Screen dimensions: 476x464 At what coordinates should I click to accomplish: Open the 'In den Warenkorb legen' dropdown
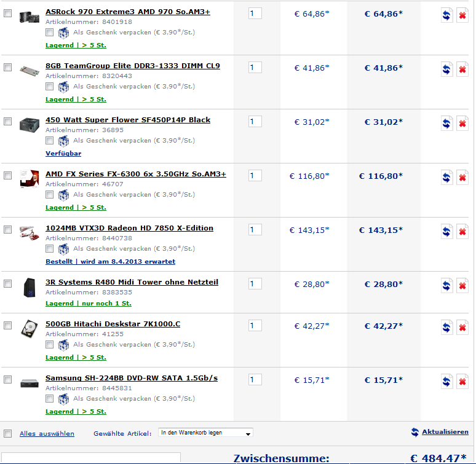point(205,433)
